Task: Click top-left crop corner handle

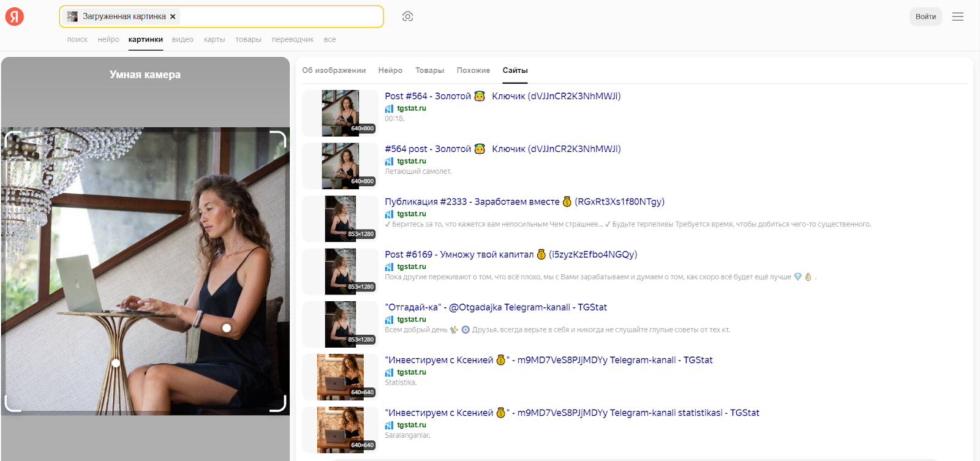Action: (13, 139)
